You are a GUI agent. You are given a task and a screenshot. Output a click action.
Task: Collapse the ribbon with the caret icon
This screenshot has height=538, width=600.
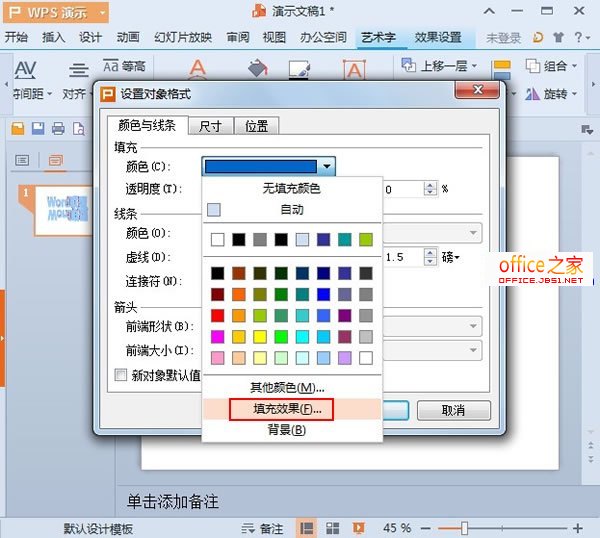[x=489, y=11]
